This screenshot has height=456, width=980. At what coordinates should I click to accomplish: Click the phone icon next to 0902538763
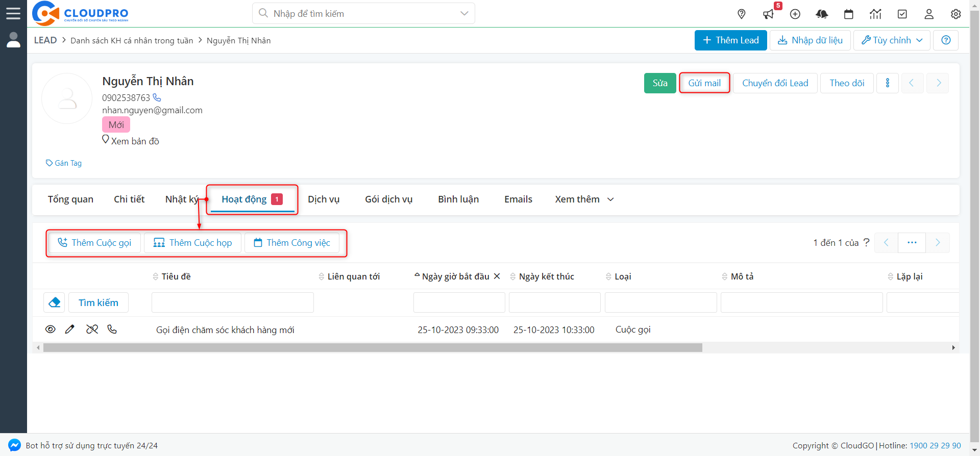pos(157,97)
